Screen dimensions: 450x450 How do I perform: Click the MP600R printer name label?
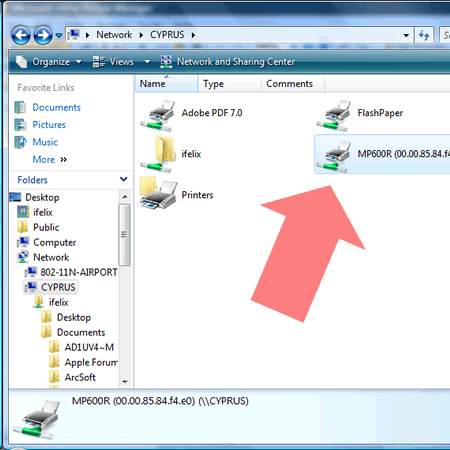(404, 154)
